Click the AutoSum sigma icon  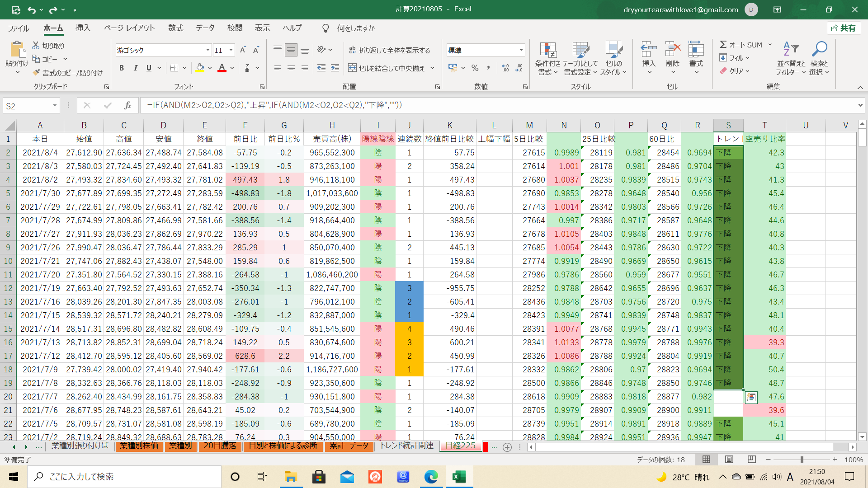pos(723,45)
